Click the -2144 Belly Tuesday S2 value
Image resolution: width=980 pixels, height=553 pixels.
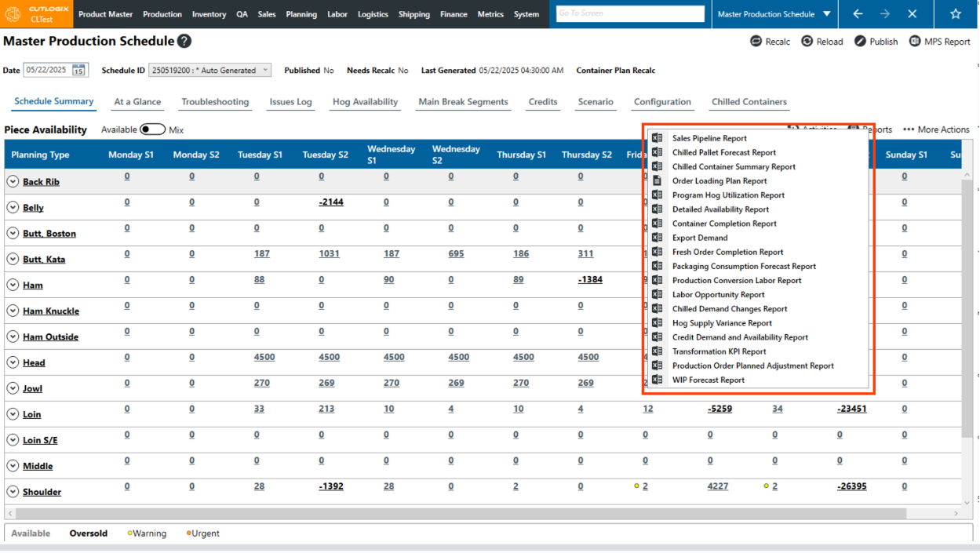(330, 202)
